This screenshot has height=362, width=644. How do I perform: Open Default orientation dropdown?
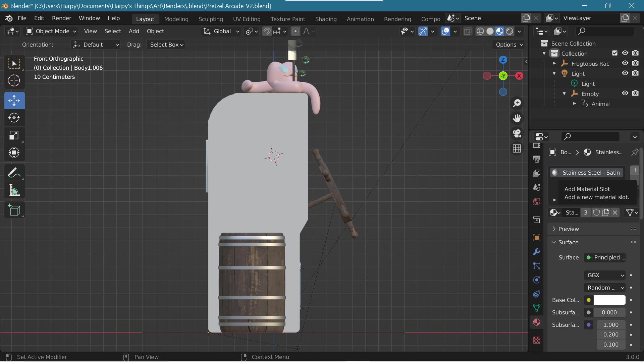(x=96, y=45)
